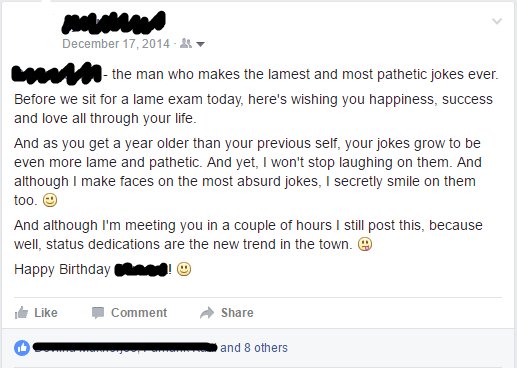Screen dimensions: 517x368
Task: Click the blue like reaction badge
Action: 22,348
